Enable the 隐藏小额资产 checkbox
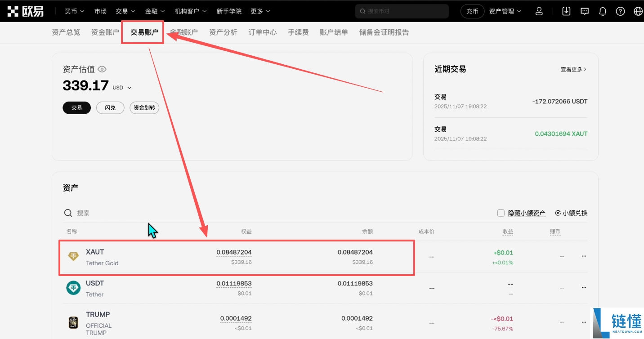The image size is (644, 339). (501, 213)
